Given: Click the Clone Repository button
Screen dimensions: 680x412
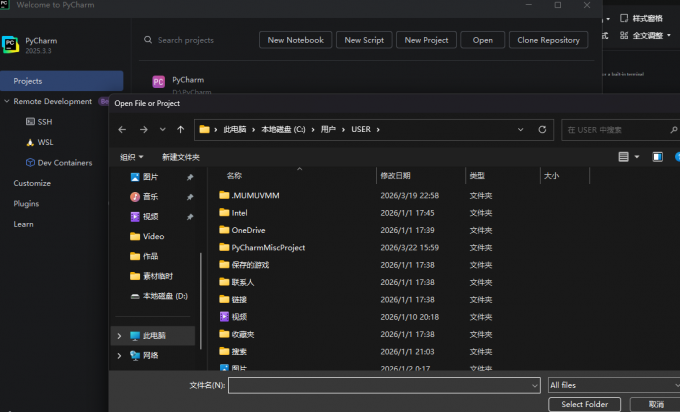Looking at the screenshot, I should tap(548, 40).
